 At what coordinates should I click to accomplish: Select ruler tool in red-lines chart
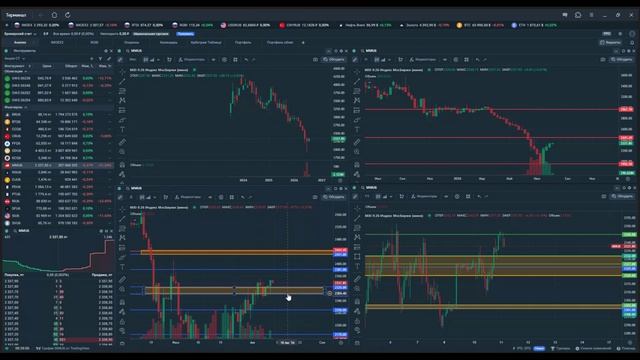click(357, 142)
